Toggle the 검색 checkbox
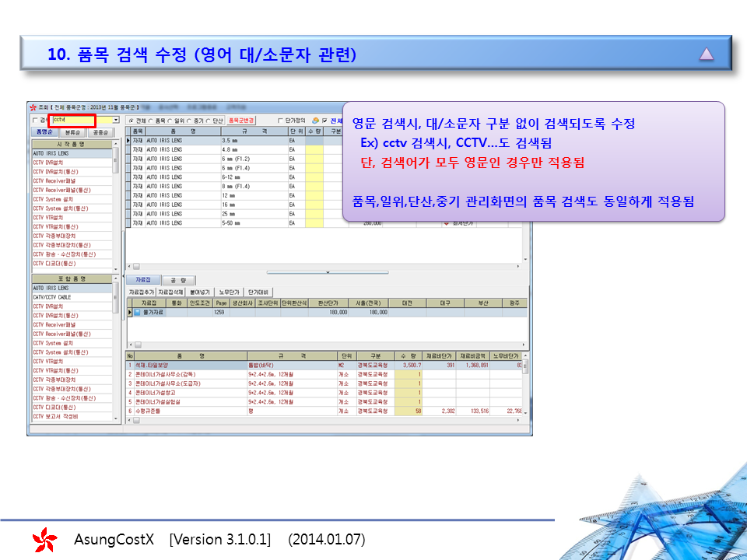Viewport: 747px width, 560px height. pyautogui.click(x=35, y=121)
